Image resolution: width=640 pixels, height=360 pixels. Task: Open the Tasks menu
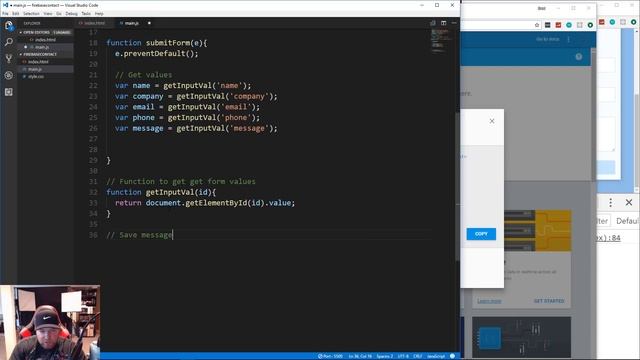click(86, 13)
